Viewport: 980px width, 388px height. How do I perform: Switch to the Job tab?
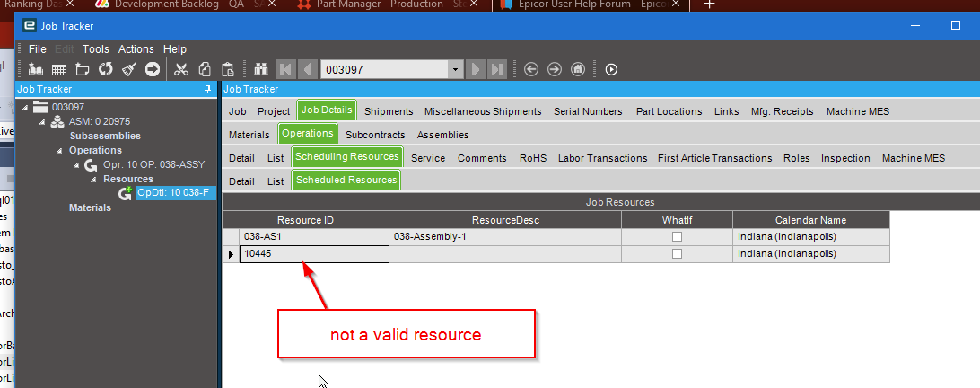(x=238, y=111)
